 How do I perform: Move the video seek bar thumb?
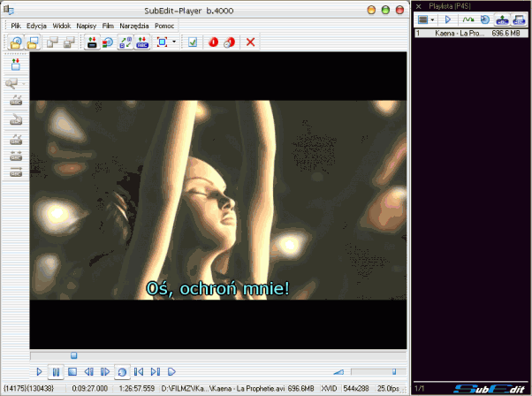coord(73,355)
